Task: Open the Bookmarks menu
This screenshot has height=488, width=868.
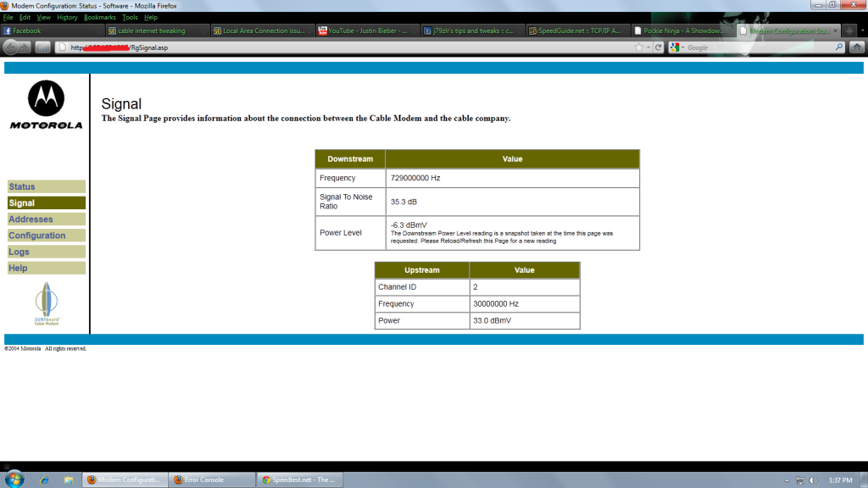Action: tap(100, 17)
